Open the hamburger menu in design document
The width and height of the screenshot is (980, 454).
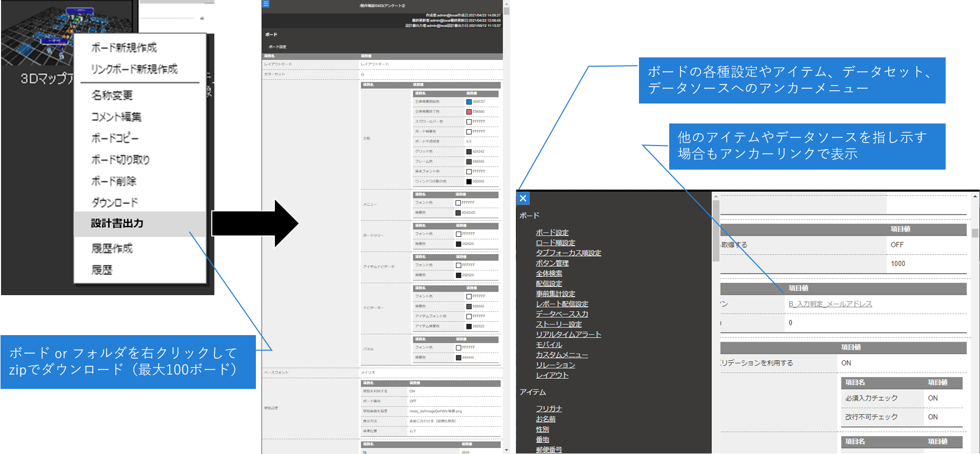point(266,4)
